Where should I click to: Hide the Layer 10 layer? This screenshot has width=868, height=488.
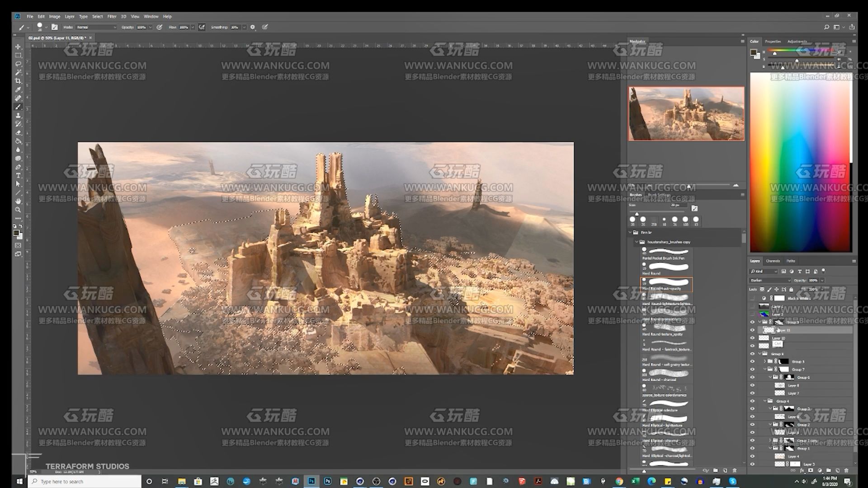click(x=752, y=338)
